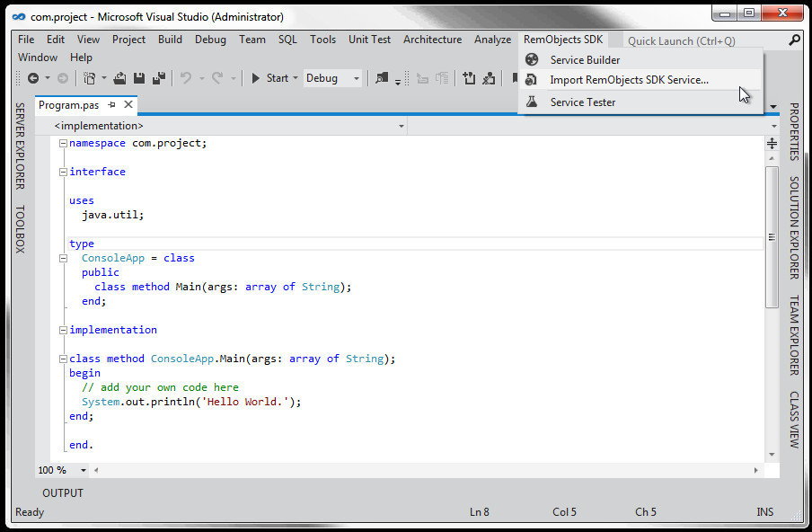Image resolution: width=812 pixels, height=532 pixels.
Task: Open the Window menu
Action: click(x=38, y=57)
